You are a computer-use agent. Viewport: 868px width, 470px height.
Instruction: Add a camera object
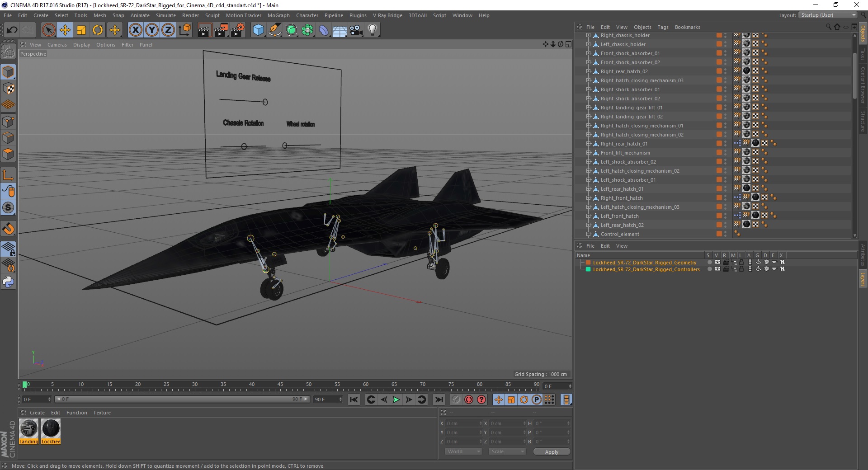[356, 30]
